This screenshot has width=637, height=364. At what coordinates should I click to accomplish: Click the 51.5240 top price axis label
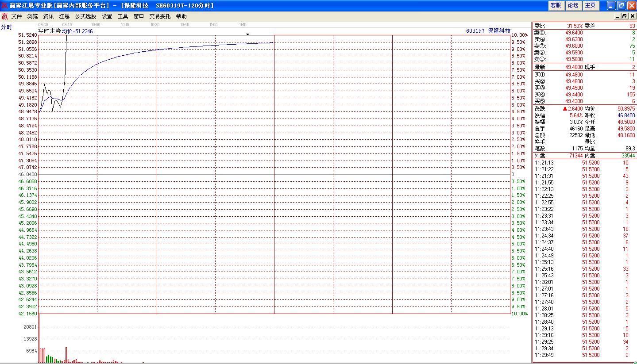27,35
